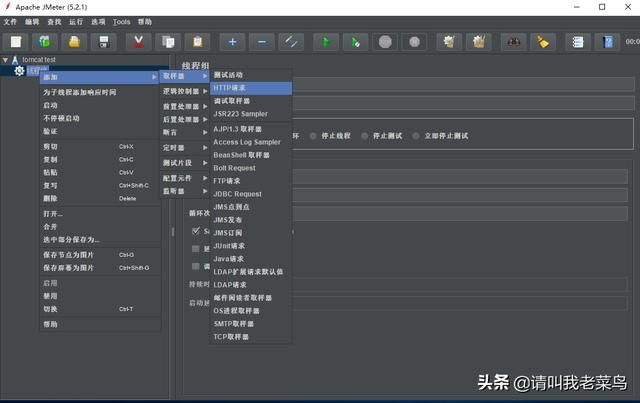Choose BeanShell 取样器 from the list
Viewport: 640px width, 403px height.
click(x=251, y=155)
